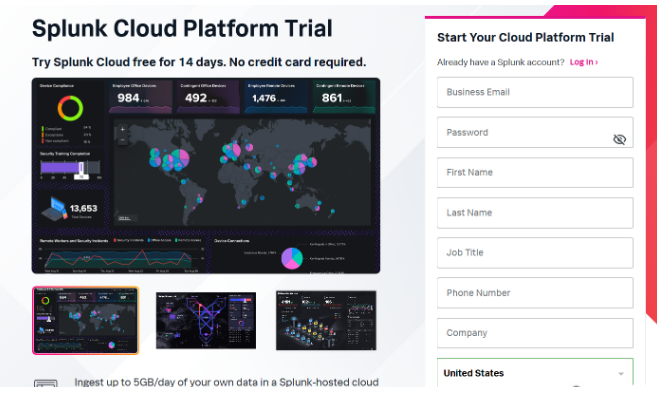This screenshot has width=657, height=408.
Task: Click the map zoom-in plus icon
Action: coord(122,129)
